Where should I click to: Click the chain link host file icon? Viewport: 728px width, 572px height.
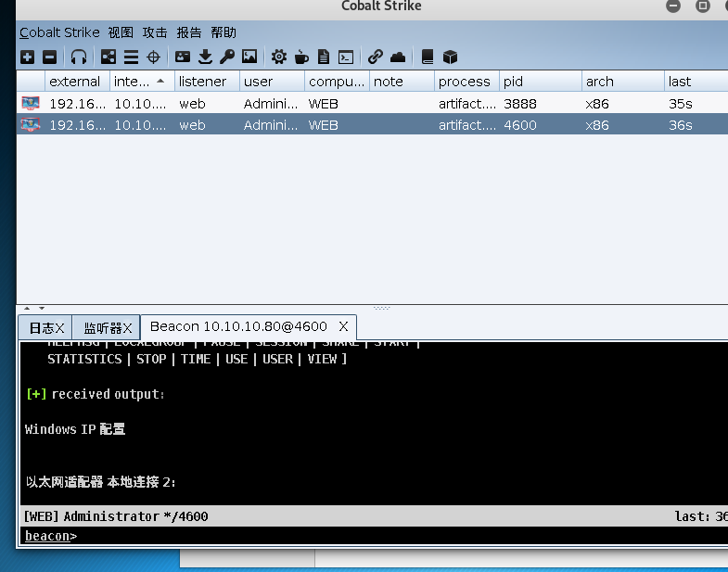[376, 57]
